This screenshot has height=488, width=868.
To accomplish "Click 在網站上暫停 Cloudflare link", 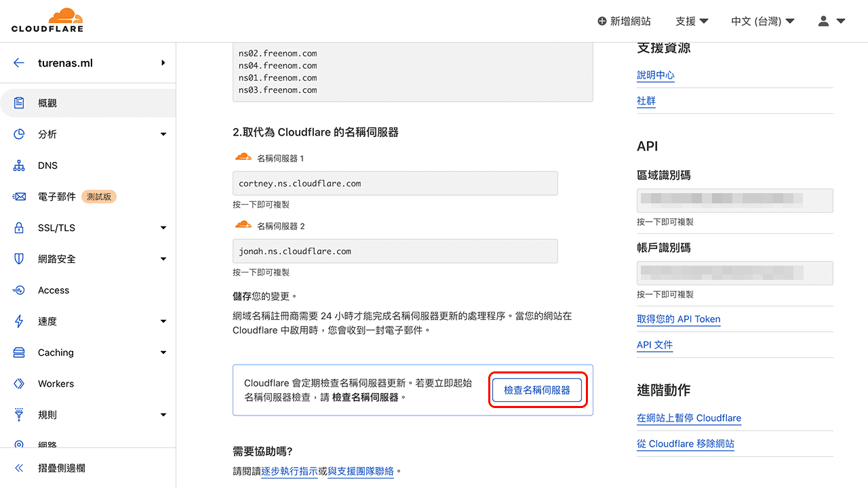I will click(x=688, y=418).
